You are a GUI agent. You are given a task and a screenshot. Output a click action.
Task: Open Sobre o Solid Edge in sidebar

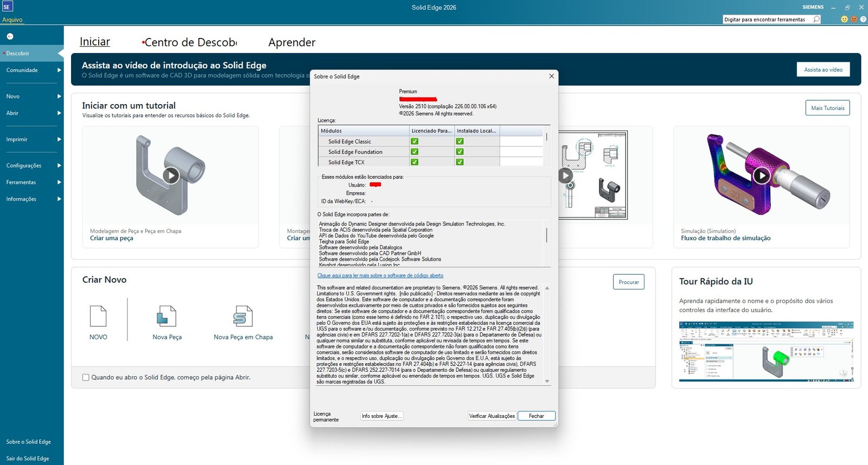click(29, 442)
